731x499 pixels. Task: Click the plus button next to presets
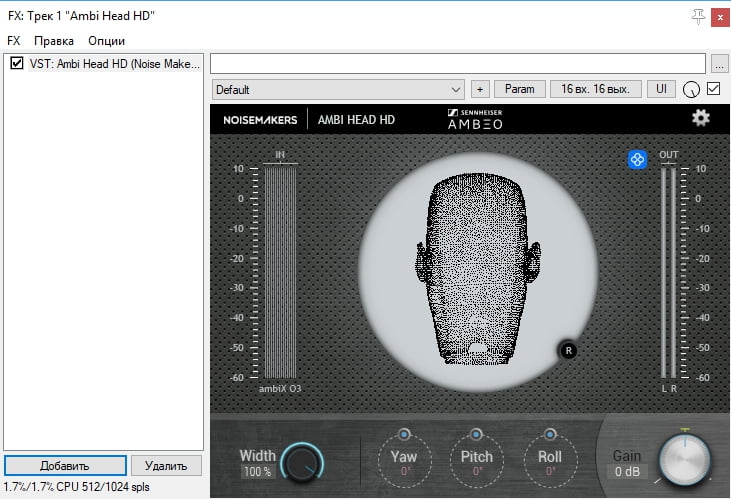point(479,89)
